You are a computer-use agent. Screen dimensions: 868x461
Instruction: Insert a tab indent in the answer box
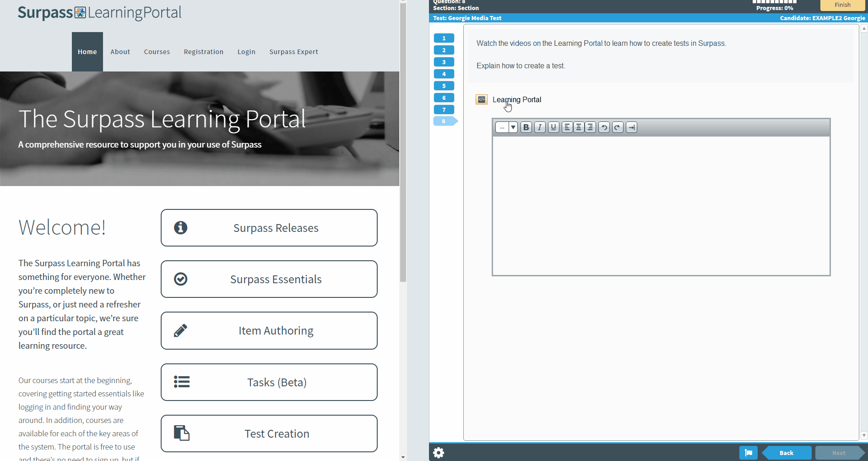[631, 127]
